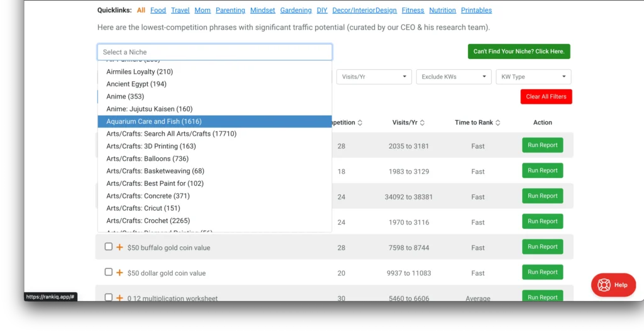Image resolution: width=644 pixels, height=333 pixels.
Task: Open the Nutrition quicklink
Action: (442, 10)
